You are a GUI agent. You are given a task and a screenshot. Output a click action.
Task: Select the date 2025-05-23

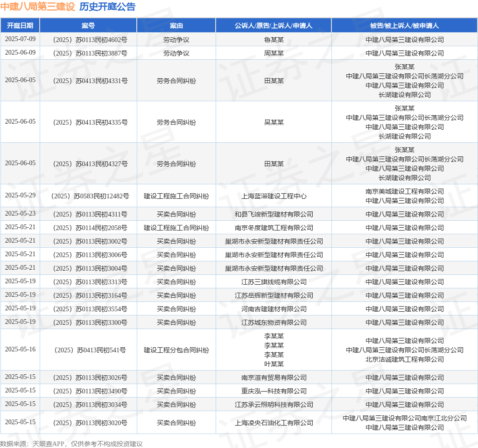click(20, 213)
